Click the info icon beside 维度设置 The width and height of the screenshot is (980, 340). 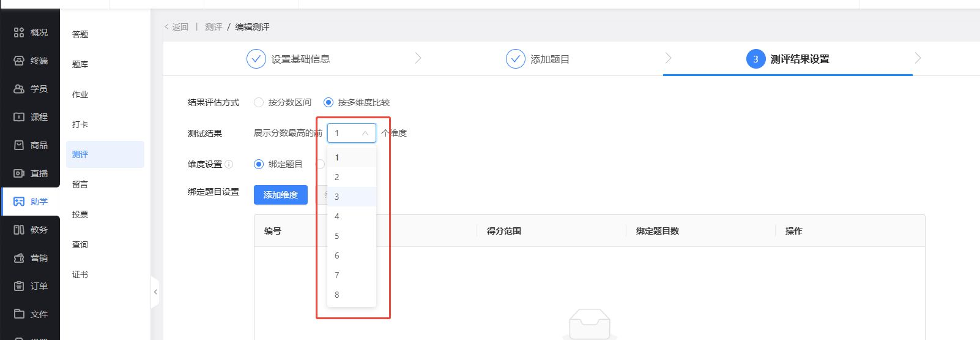pyautogui.click(x=229, y=164)
